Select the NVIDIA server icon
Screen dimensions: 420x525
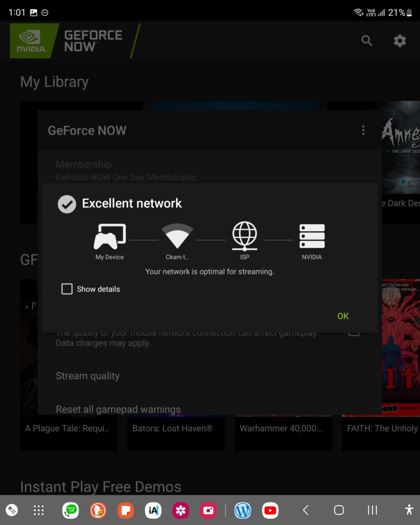[312, 236]
